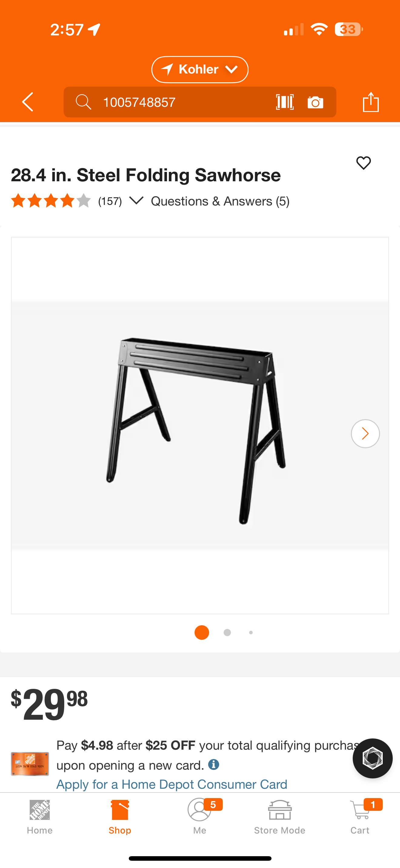Show next product image with arrow
Screen dimensions: 400x868
(365, 433)
